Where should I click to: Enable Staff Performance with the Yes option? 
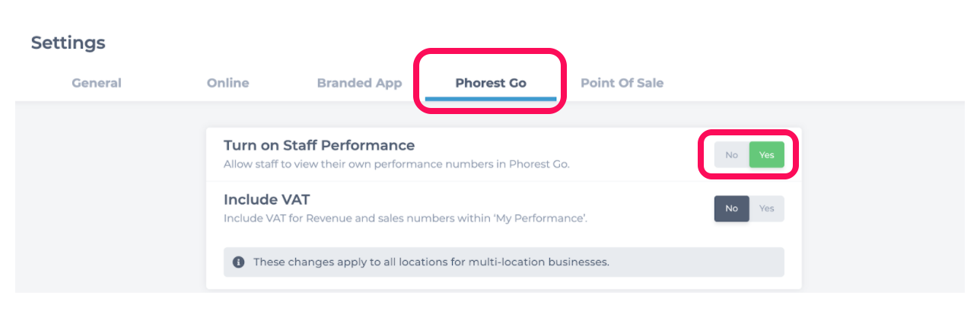coord(766,155)
